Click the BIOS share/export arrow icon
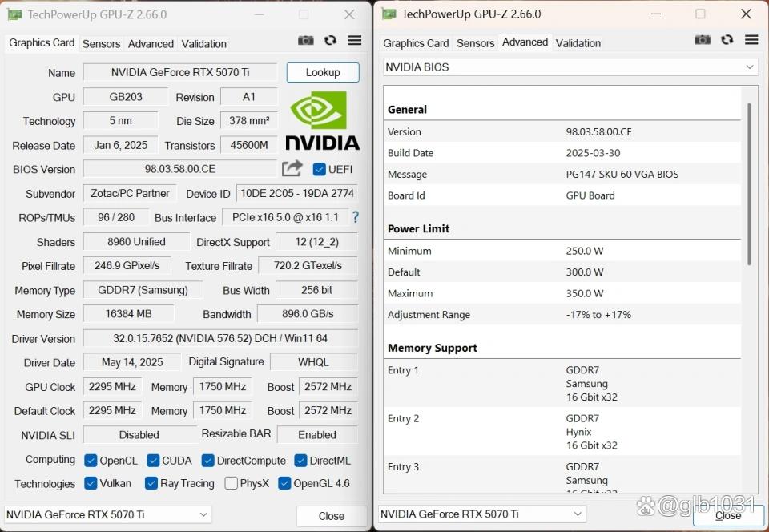Image resolution: width=769 pixels, height=532 pixels. tap(292, 168)
